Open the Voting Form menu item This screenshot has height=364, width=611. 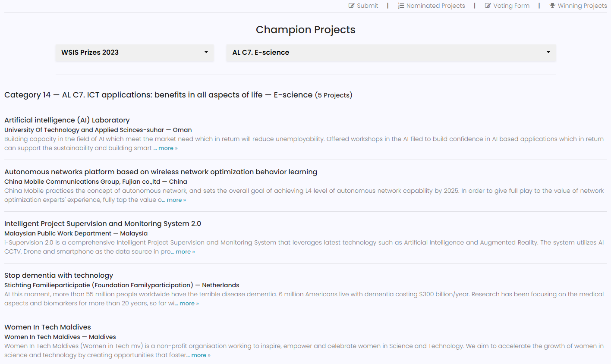(507, 6)
